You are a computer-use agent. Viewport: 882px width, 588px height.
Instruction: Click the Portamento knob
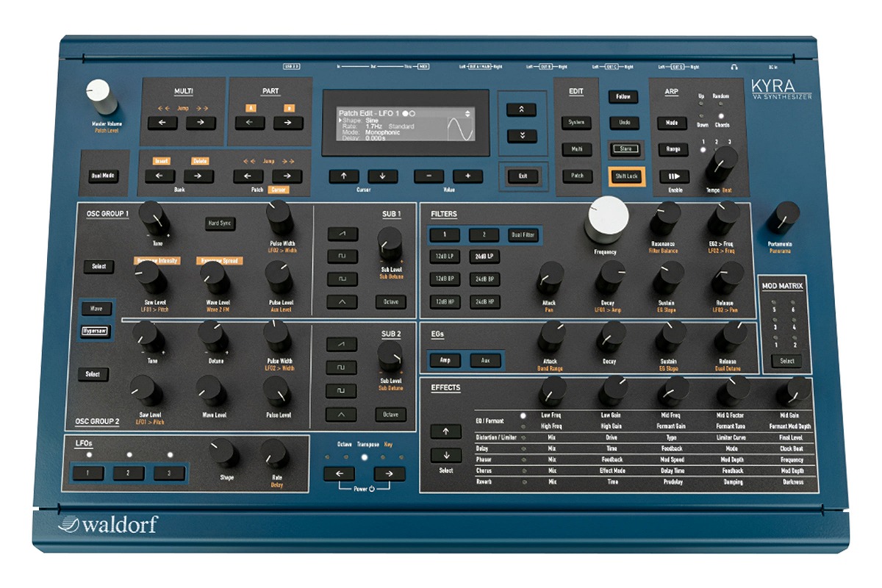click(784, 218)
